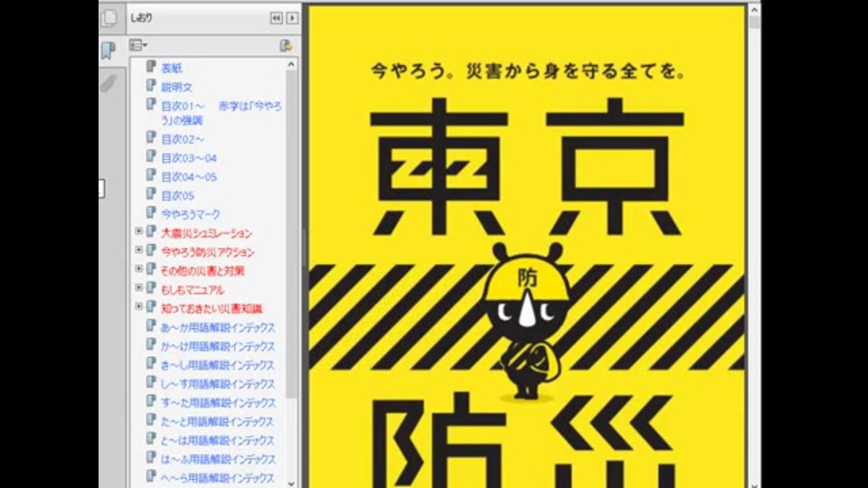The height and width of the screenshot is (488, 868).
Task: Open the 目次02～ bookmark
Action: [x=183, y=139]
